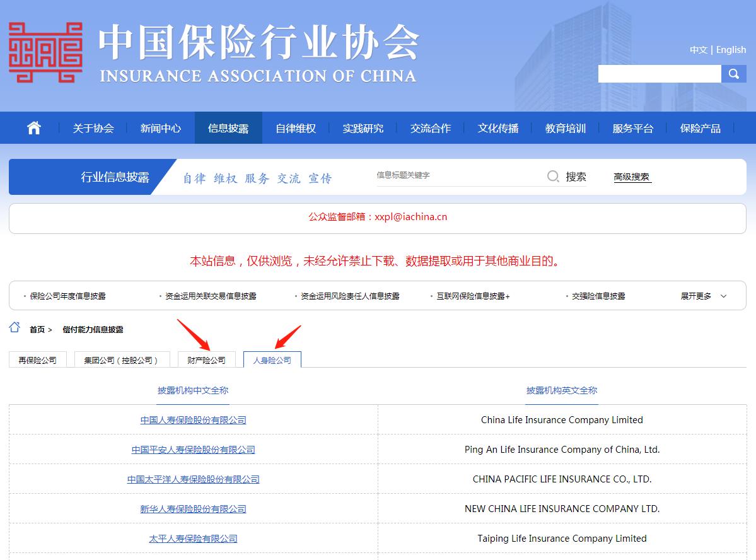
Task: Open 中国平安人寿保险股份有限公司 link
Action: click(193, 449)
